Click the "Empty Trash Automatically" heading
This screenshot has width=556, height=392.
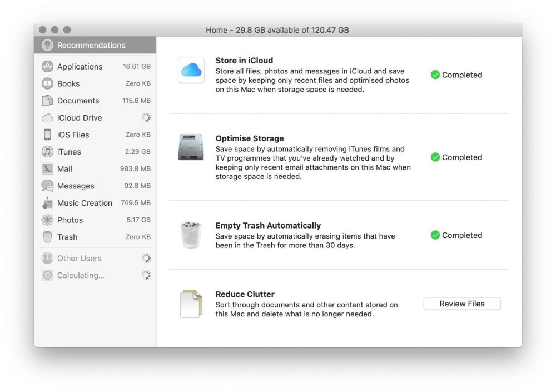tap(268, 226)
